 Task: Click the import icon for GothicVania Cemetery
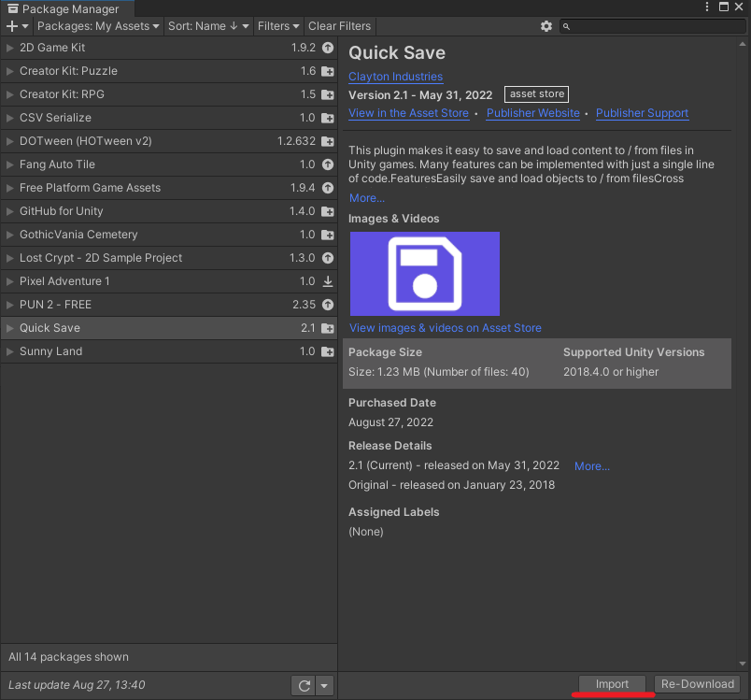(x=328, y=235)
